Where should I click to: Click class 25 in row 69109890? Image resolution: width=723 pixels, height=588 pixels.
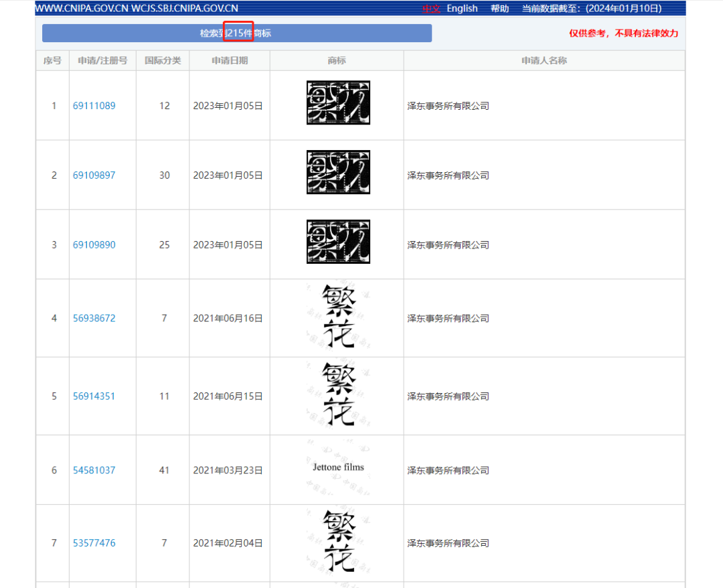coord(165,245)
